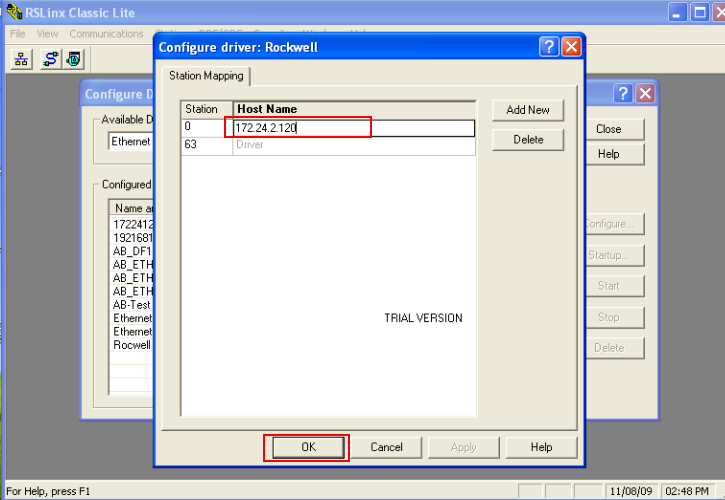Image resolution: width=725 pixels, height=500 pixels.
Task: Open the View menu
Action: click(47, 34)
